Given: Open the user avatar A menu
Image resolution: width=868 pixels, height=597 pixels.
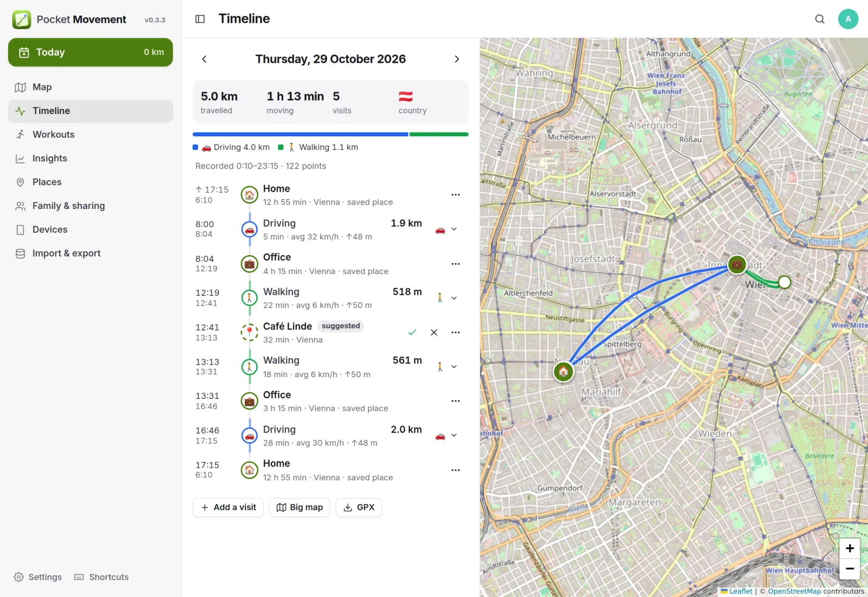Looking at the screenshot, I should pyautogui.click(x=848, y=19).
